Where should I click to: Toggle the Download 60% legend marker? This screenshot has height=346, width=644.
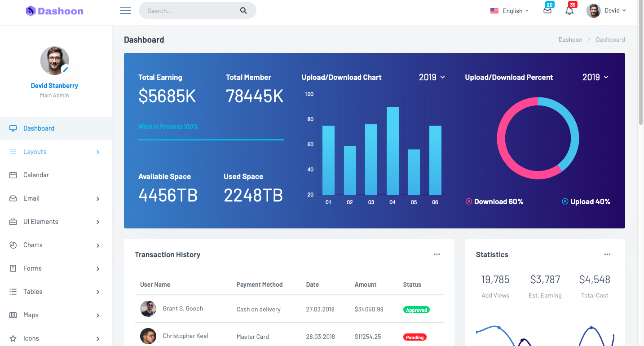tap(469, 202)
